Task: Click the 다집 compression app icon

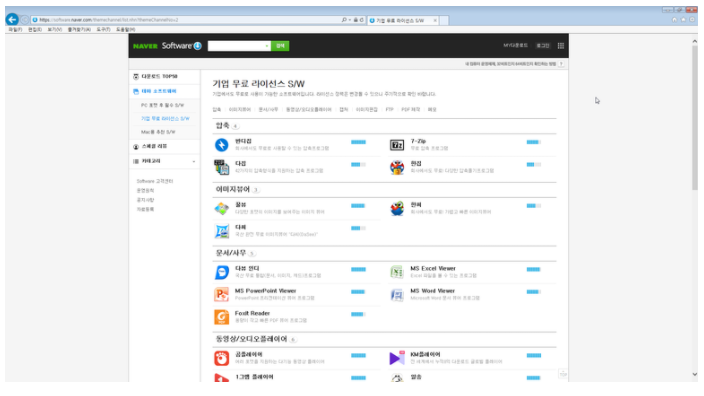Action: click(x=221, y=167)
